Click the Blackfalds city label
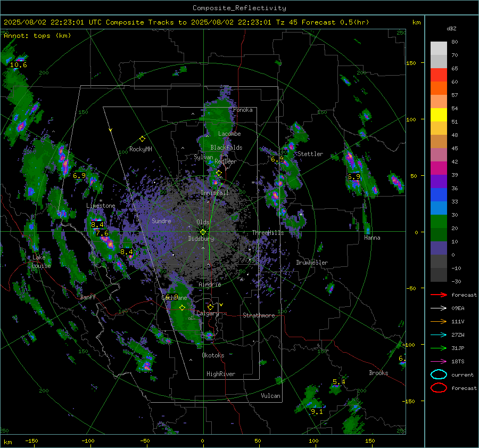The width and height of the screenshot is (479, 448). click(x=226, y=148)
